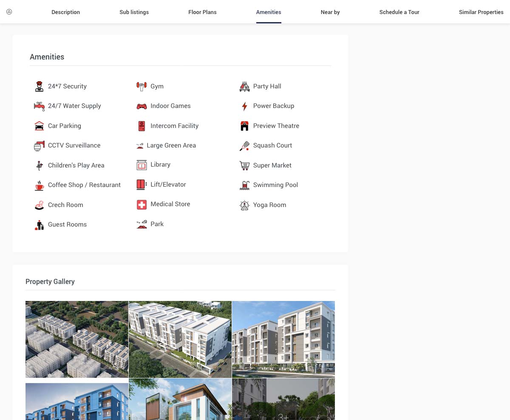
Task: Select the Amenities tab
Action: click(269, 12)
